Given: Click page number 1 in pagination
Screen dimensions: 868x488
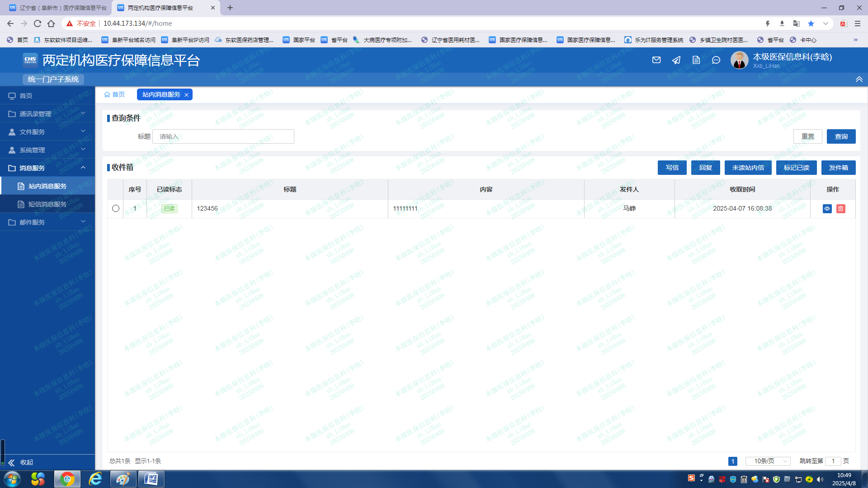Looking at the screenshot, I should 733,461.
